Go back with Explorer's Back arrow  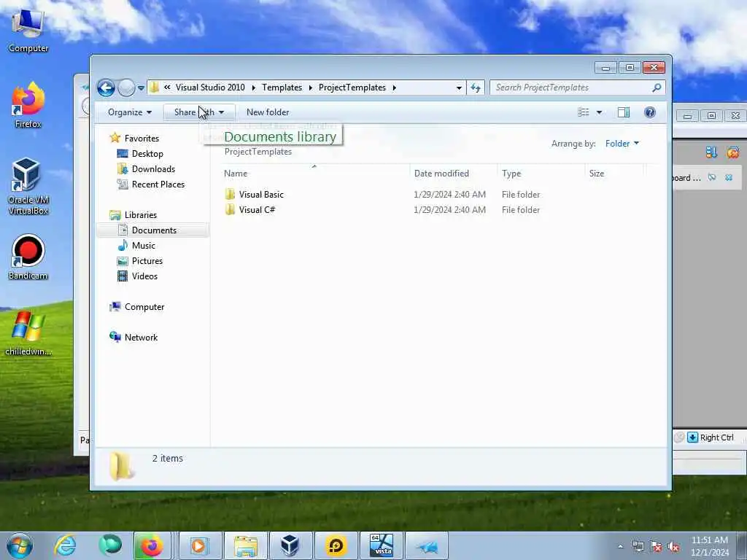point(106,87)
